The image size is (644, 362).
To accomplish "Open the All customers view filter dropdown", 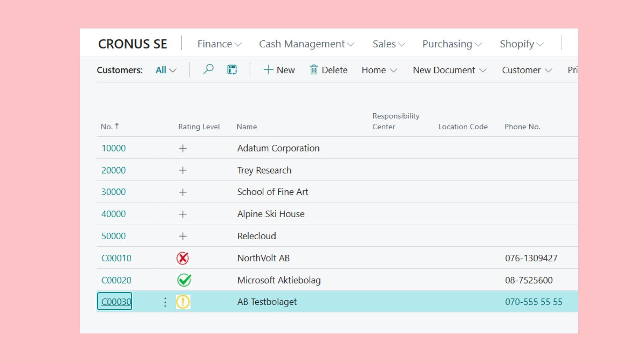I will tap(166, 70).
